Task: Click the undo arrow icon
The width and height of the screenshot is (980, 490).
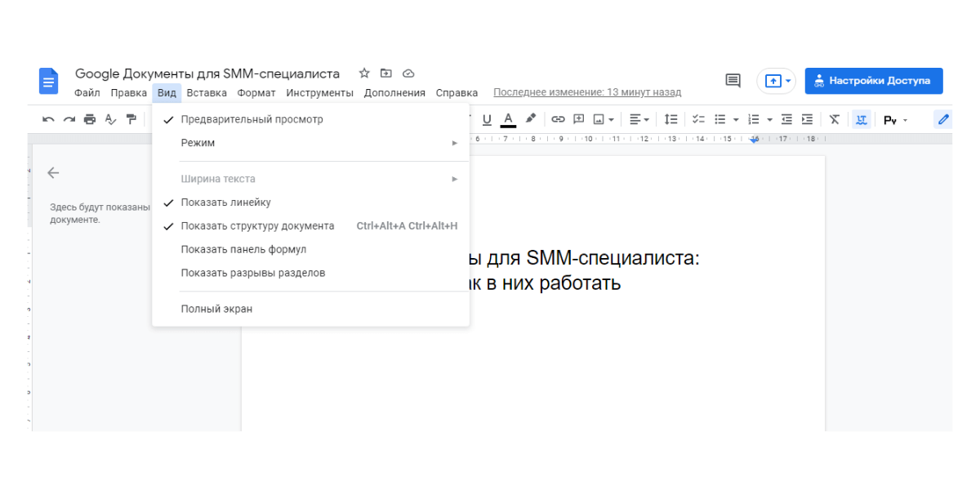Action: pyautogui.click(x=48, y=119)
